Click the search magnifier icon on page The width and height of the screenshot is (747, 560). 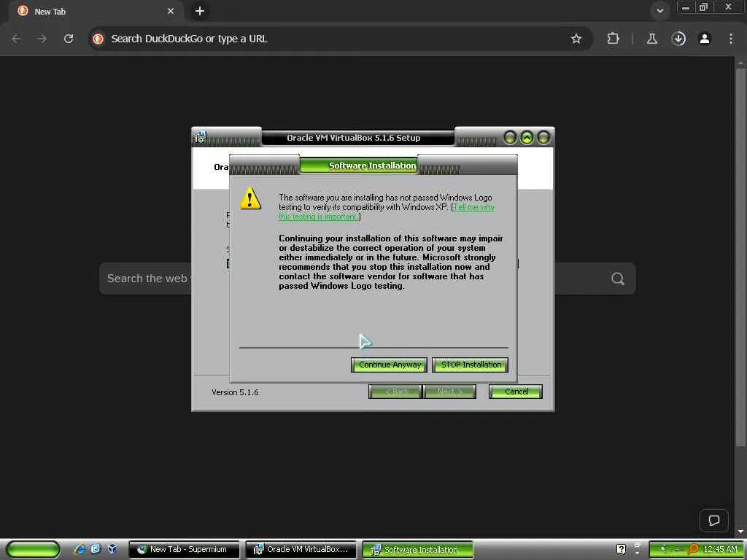pos(617,279)
